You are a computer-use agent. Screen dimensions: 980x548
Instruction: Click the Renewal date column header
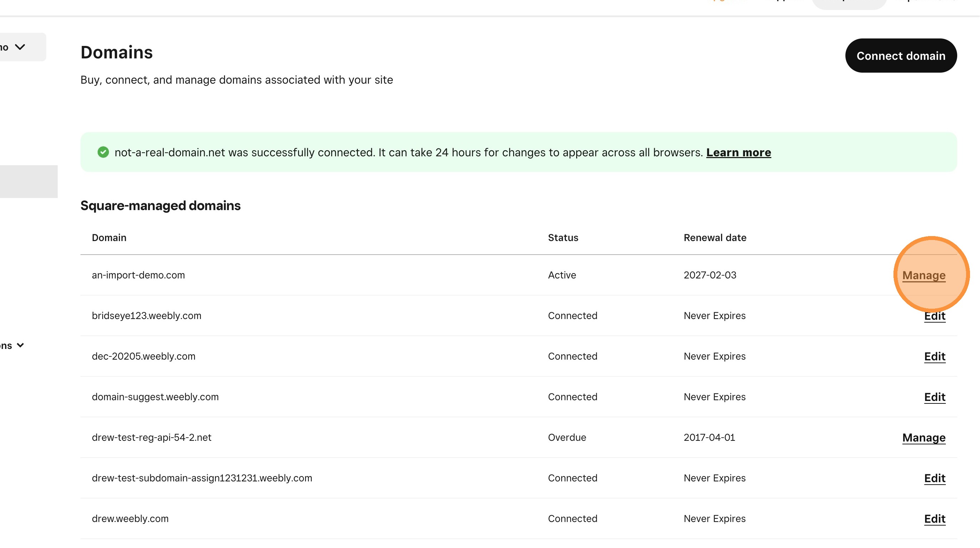click(x=714, y=238)
